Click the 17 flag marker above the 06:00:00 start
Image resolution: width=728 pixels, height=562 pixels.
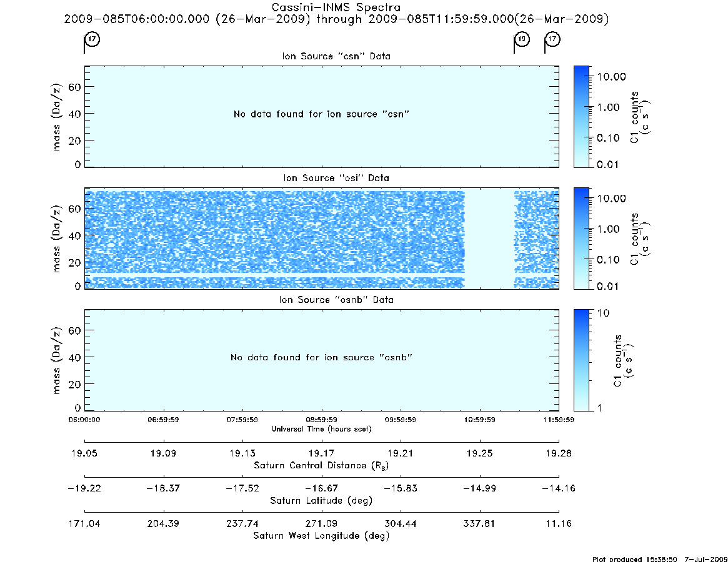click(92, 39)
